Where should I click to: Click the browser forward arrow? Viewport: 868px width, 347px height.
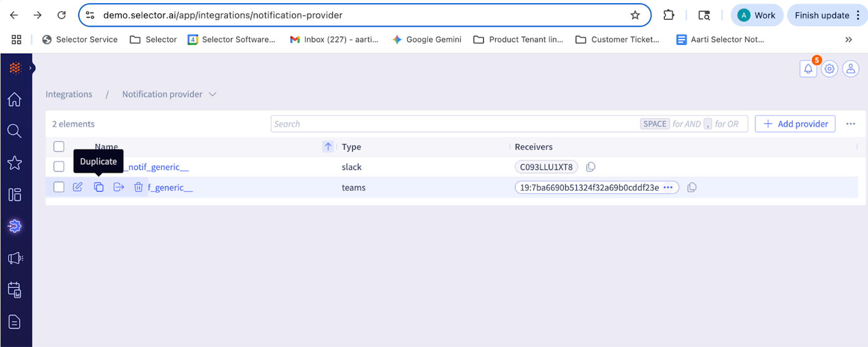(37, 15)
